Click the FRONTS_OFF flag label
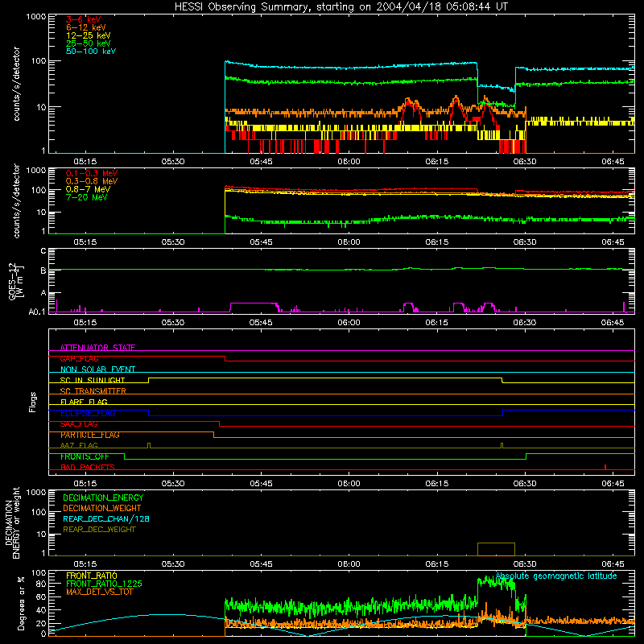644x644 pixels. (x=85, y=456)
